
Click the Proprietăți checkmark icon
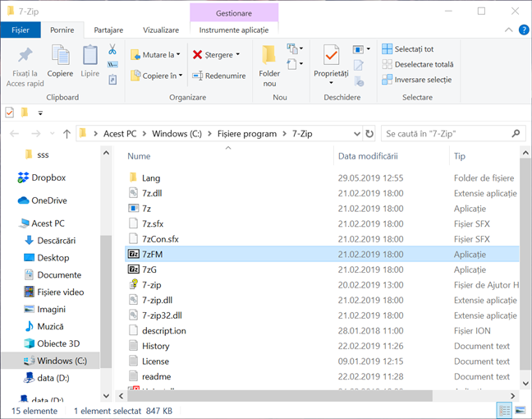pyautogui.click(x=331, y=55)
